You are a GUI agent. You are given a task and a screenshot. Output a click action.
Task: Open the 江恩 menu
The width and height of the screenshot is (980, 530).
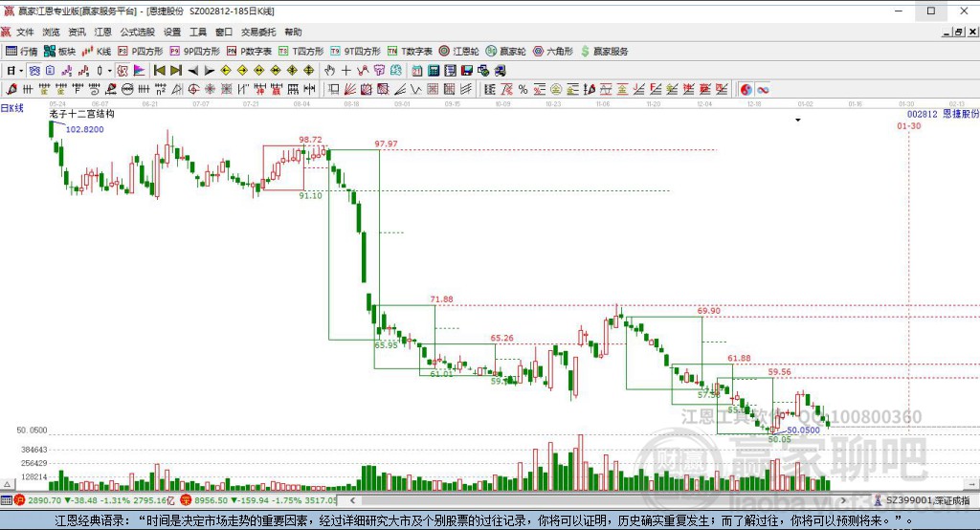tap(103, 32)
